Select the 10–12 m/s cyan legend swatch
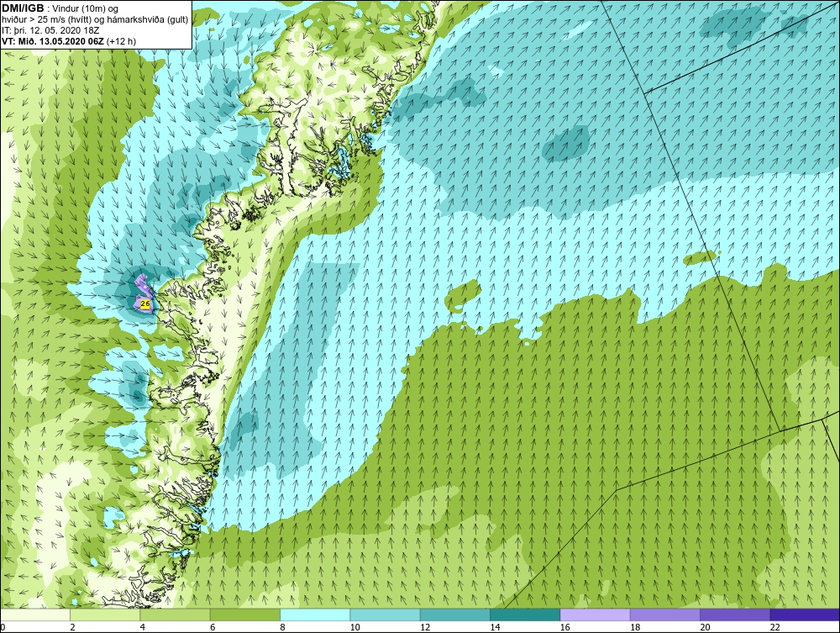The image size is (840, 633). pos(385,615)
